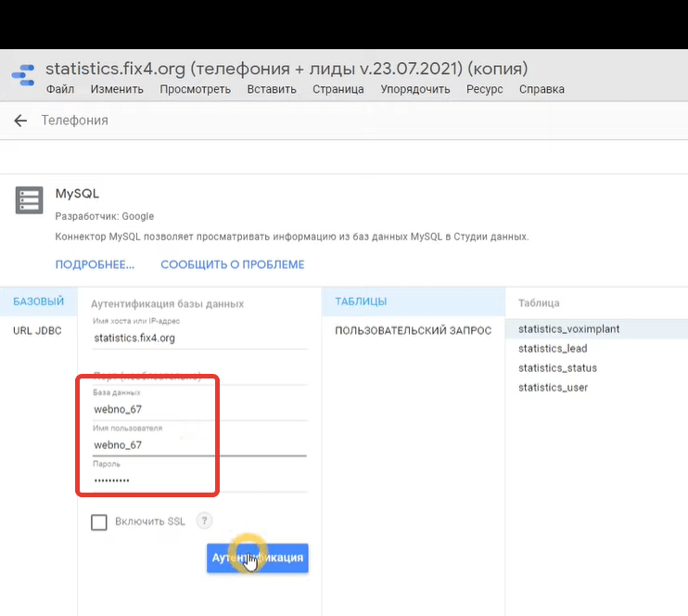Open the ПОДРОБНЕЕ... link

[x=95, y=264]
